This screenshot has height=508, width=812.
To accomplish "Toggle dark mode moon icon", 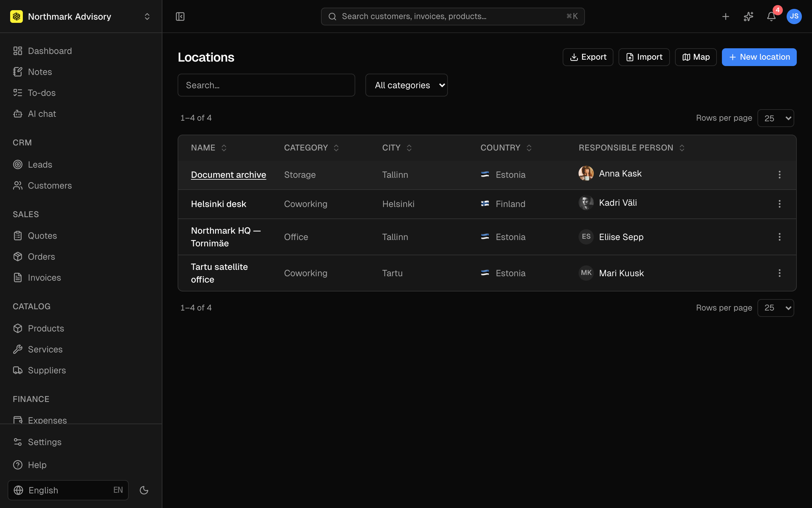I will (x=144, y=490).
